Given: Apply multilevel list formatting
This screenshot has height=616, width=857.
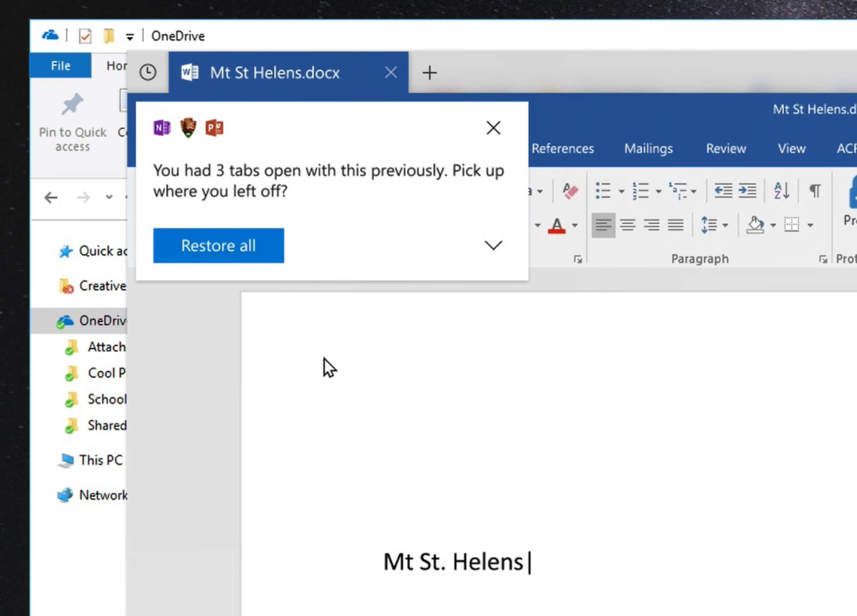Looking at the screenshot, I should pos(677,191).
